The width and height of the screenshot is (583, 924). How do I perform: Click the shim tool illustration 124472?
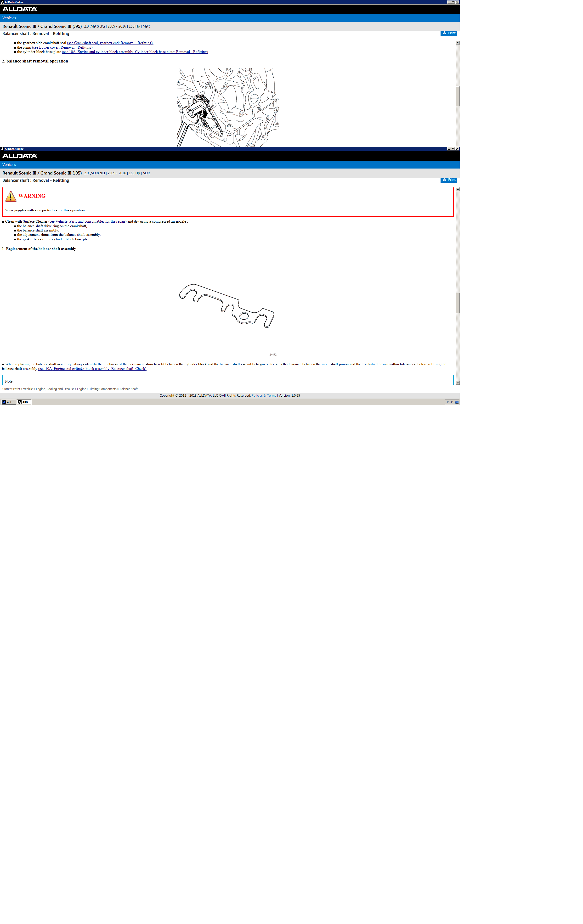coord(228,307)
